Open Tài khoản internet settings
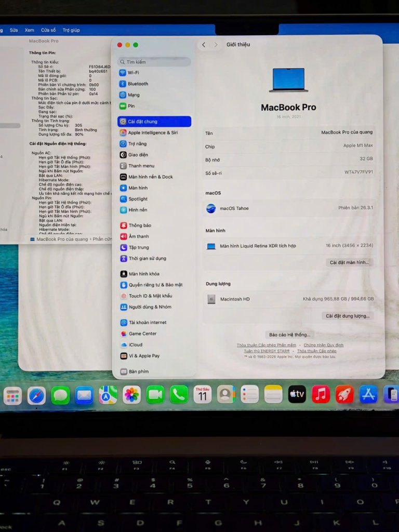This screenshot has height=532, width=399. (x=143, y=323)
